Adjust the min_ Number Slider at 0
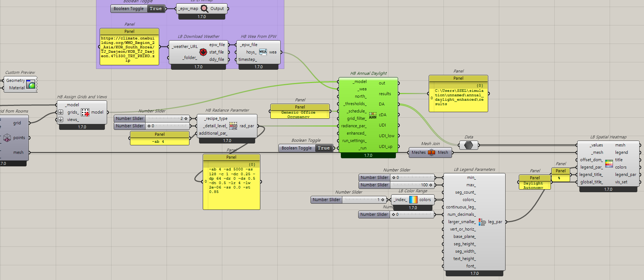 click(x=397, y=177)
